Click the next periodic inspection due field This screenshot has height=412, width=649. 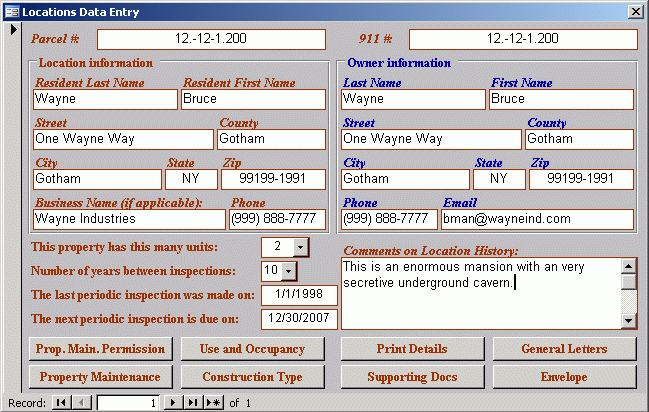click(299, 319)
